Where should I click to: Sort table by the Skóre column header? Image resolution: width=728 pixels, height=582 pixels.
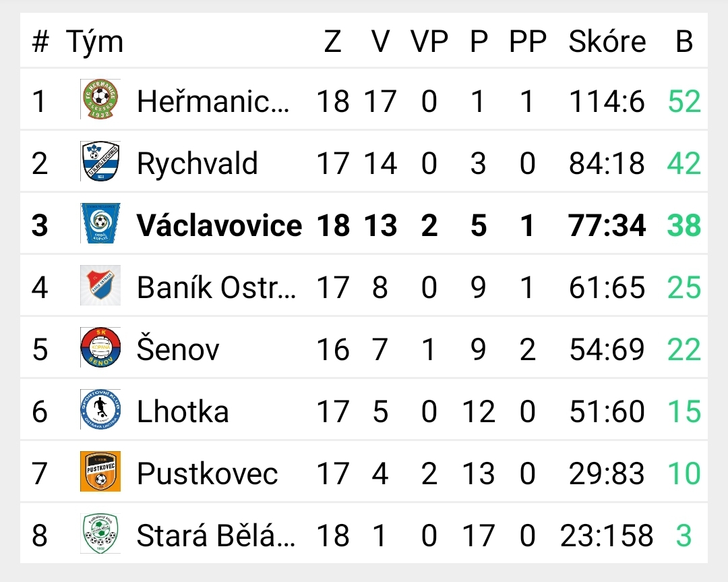(x=607, y=41)
